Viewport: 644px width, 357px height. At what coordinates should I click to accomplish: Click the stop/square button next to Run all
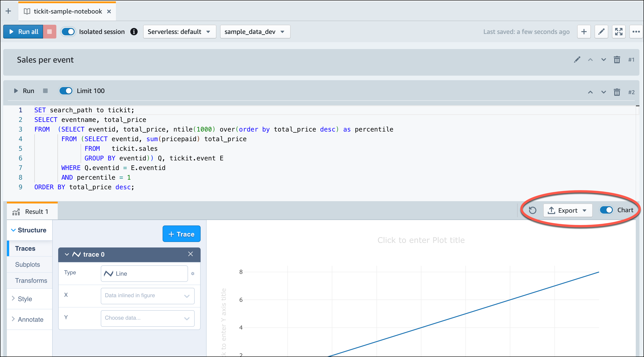click(50, 32)
